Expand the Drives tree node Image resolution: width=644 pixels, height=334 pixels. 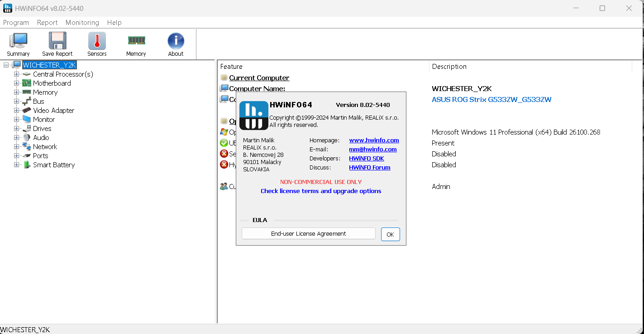(17, 129)
